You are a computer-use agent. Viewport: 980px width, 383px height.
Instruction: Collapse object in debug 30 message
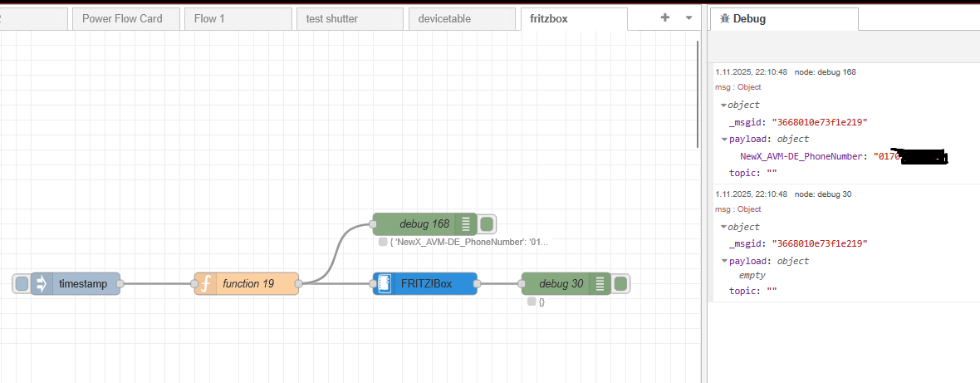(723, 228)
